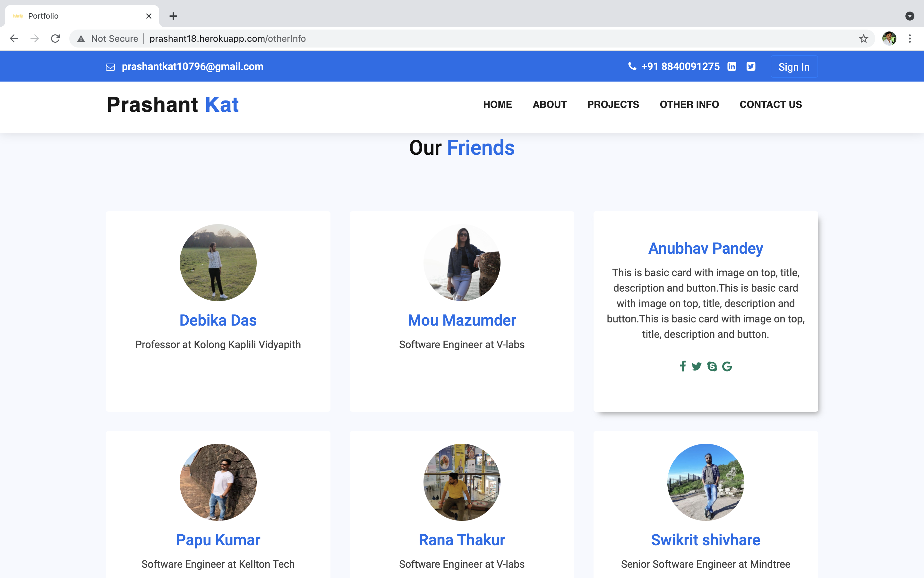The height and width of the screenshot is (578, 924).
Task: Open Anubhav Pandey's Facebook icon
Action: tap(683, 366)
